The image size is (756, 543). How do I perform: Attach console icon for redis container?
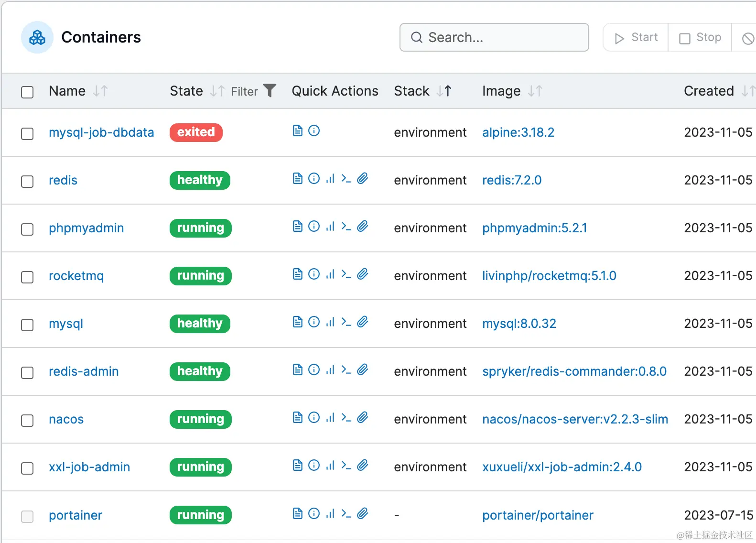(363, 178)
